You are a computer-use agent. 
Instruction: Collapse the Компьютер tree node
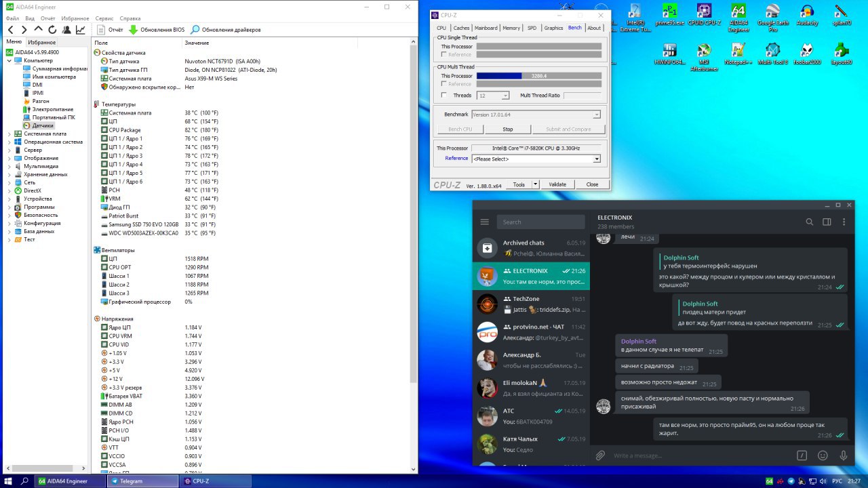click(x=9, y=60)
